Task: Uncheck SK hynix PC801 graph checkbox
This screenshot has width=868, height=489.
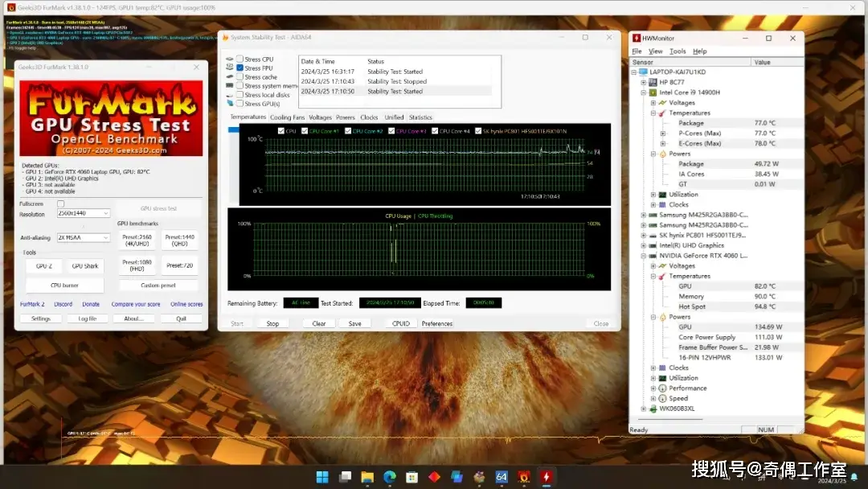Action: click(478, 131)
